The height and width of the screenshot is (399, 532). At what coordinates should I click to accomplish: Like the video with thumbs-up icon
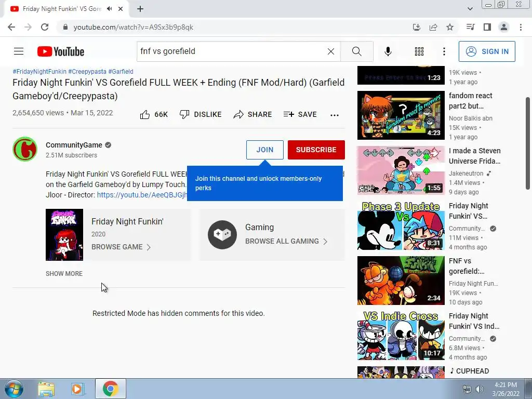[x=145, y=114]
